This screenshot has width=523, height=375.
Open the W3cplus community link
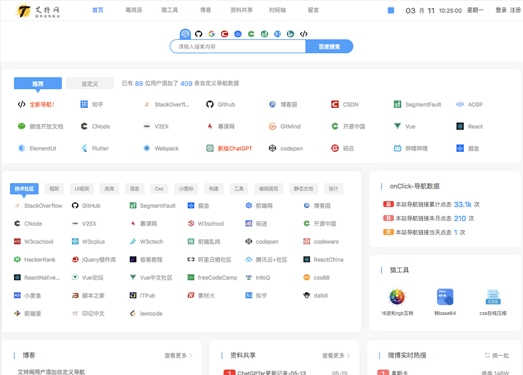tap(88, 242)
